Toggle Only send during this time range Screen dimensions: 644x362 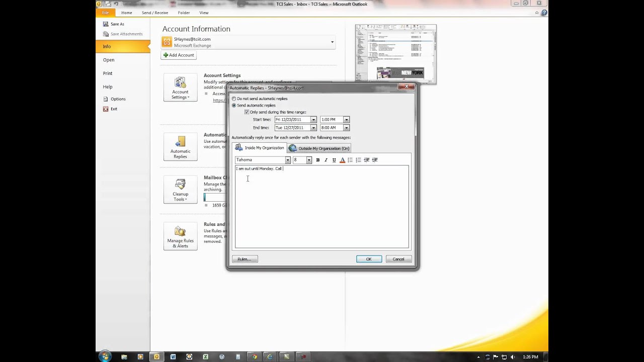coord(275,112)
